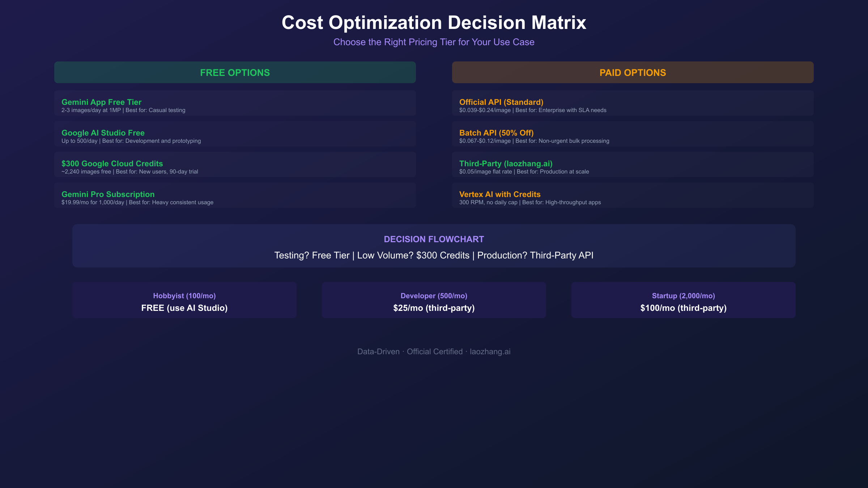
Task: Click the Cost Optimization Decision Matrix title
Action: [x=434, y=22]
